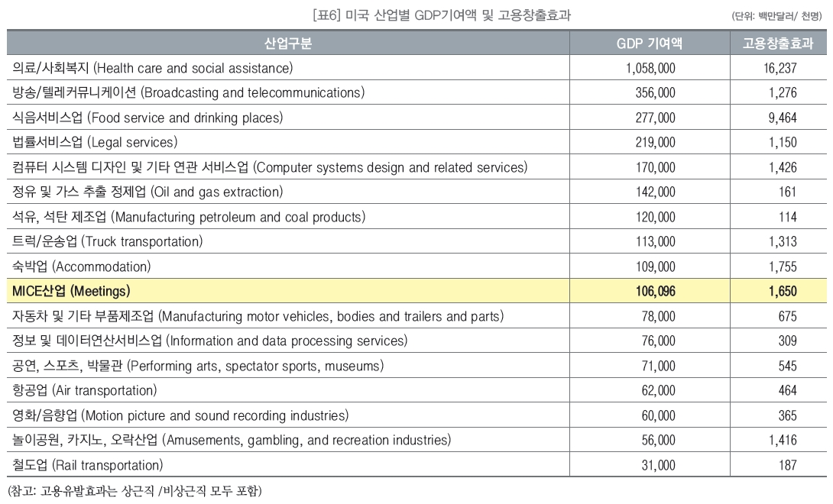
Task: Select the 'Computer systems design and related services' label
Action: pos(270,167)
